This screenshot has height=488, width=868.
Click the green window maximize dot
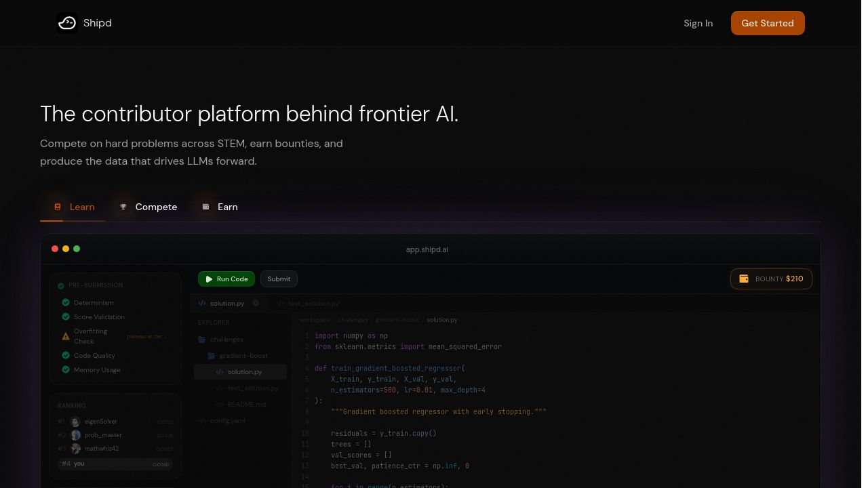[77, 249]
